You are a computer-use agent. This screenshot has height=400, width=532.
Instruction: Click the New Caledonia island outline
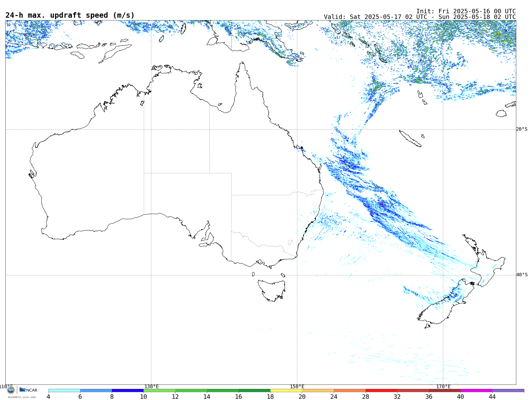coord(410,138)
